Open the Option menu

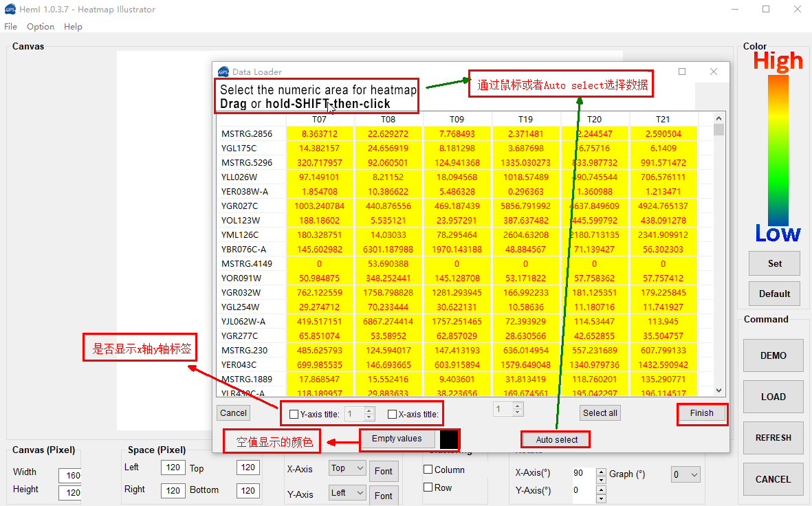41,26
